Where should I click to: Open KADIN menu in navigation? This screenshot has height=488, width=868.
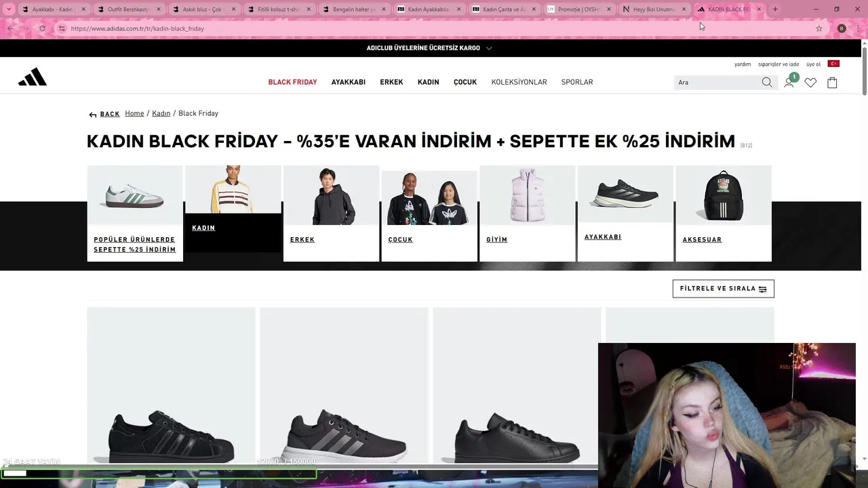tap(429, 82)
